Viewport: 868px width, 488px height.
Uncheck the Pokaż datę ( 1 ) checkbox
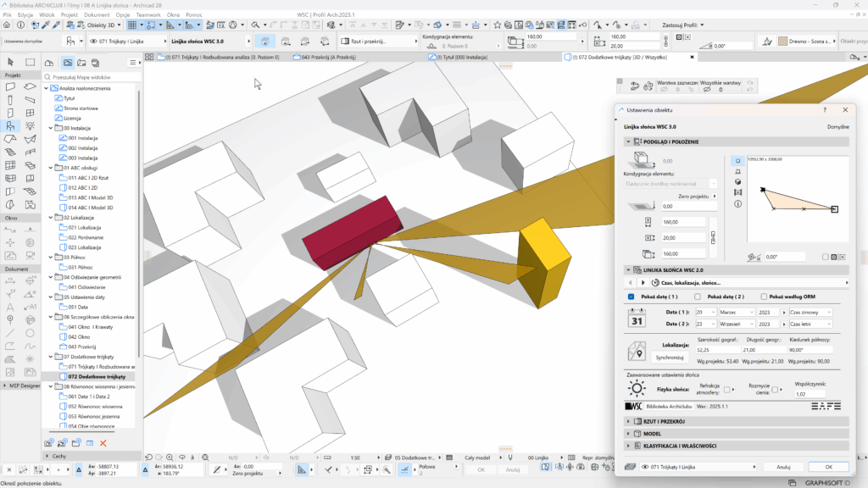(x=632, y=297)
